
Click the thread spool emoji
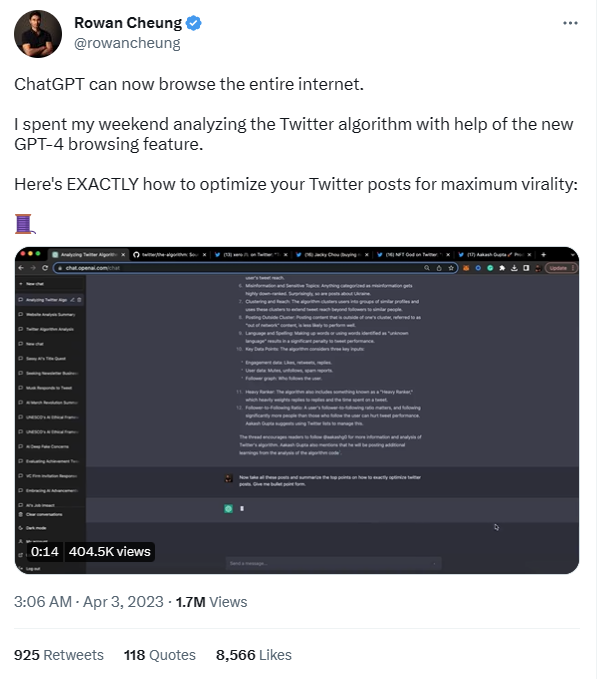(25, 224)
